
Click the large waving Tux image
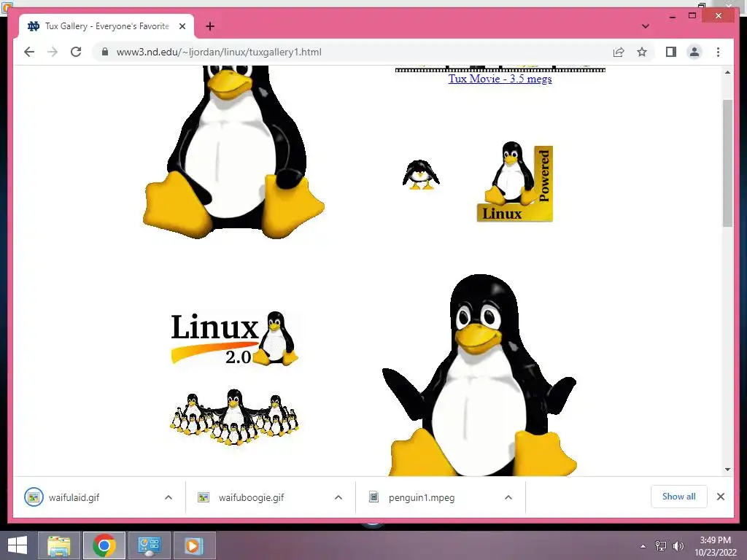(479, 375)
